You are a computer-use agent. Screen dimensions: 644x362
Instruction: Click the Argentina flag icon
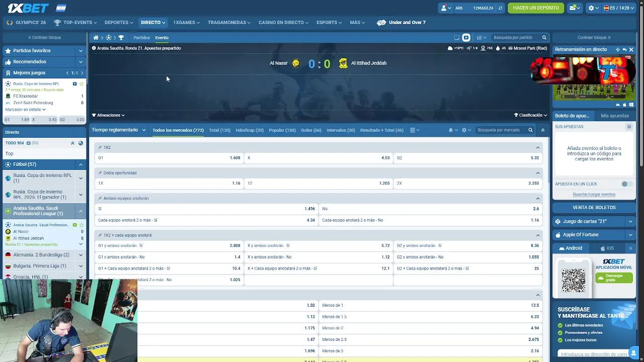pyautogui.click(x=61, y=8)
